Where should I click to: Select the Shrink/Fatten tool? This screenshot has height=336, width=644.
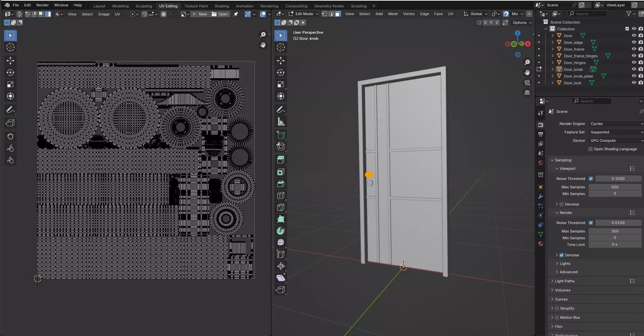281,266
